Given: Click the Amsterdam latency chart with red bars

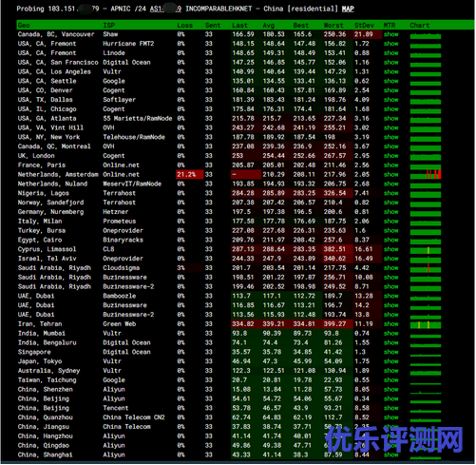Looking at the screenshot, I should (x=426, y=174).
